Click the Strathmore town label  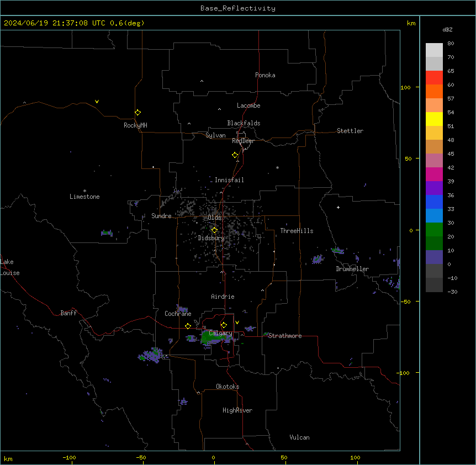pos(285,336)
